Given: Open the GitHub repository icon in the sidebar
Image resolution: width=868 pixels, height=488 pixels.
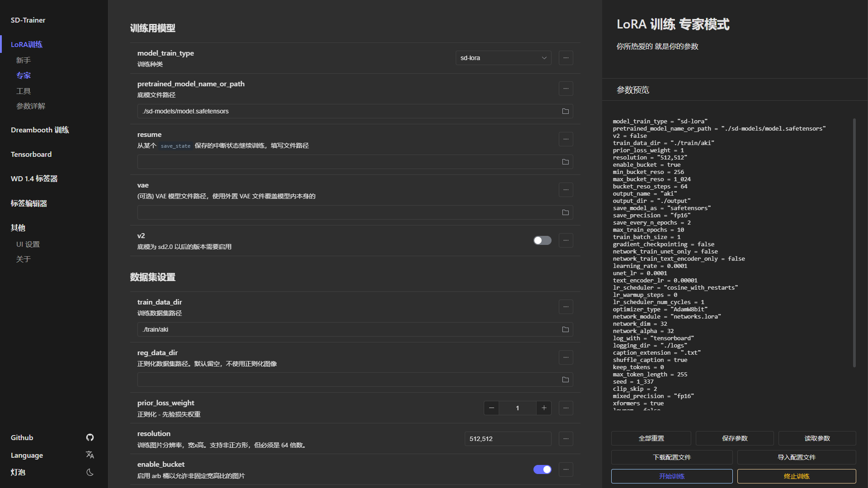Looking at the screenshot, I should tap(90, 437).
